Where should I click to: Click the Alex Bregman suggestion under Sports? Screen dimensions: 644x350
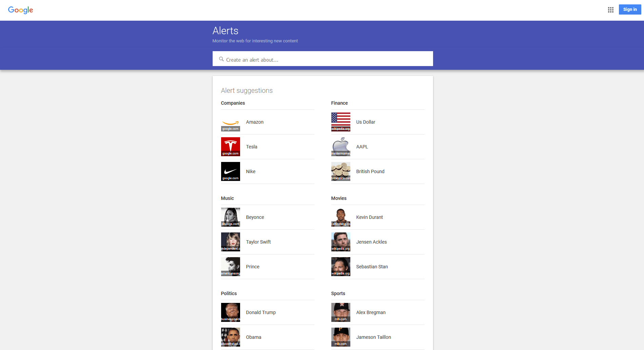(x=371, y=312)
